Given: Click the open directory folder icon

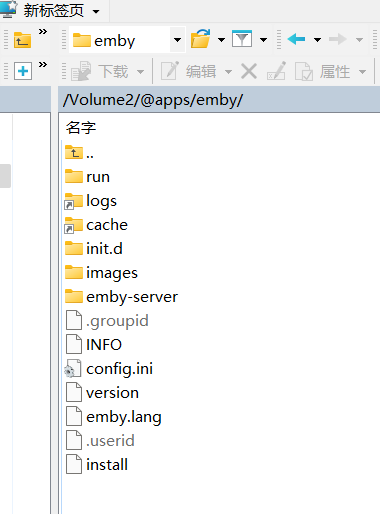Looking at the screenshot, I should (200, 39).
